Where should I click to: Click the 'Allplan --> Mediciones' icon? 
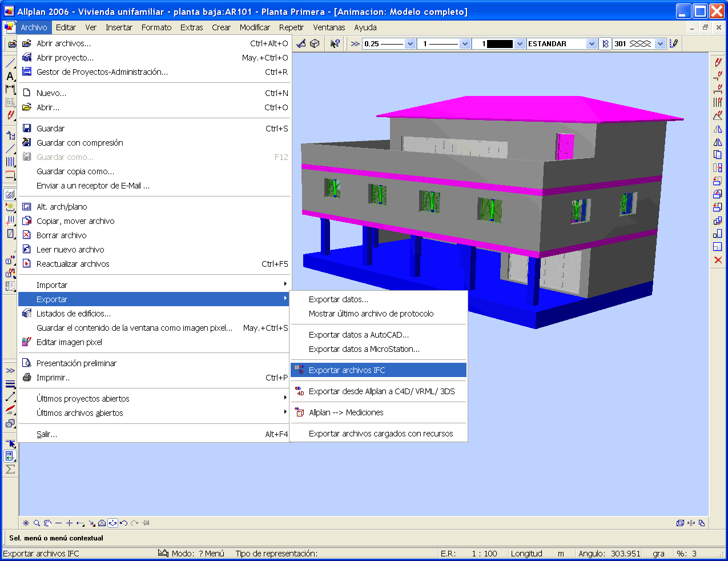pos(300,412)
